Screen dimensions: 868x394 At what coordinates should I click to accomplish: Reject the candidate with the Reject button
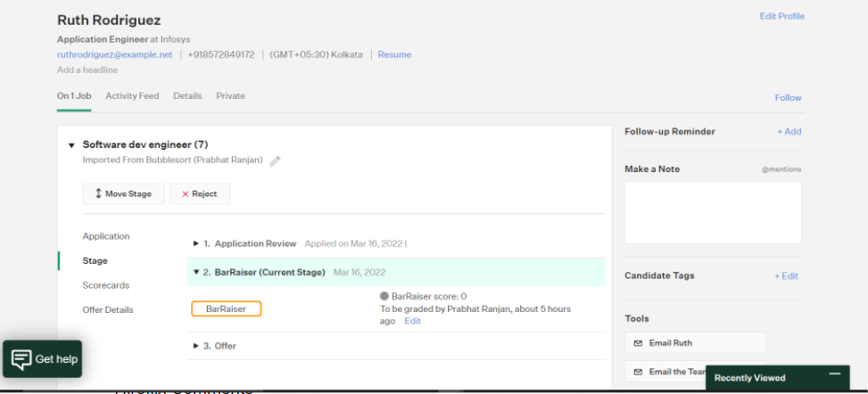tap(200, 194)
